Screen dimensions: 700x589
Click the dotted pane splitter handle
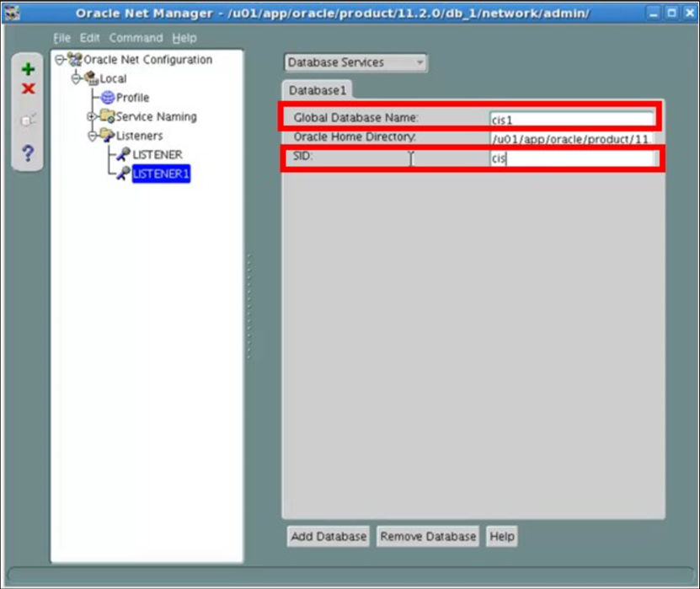248,307
